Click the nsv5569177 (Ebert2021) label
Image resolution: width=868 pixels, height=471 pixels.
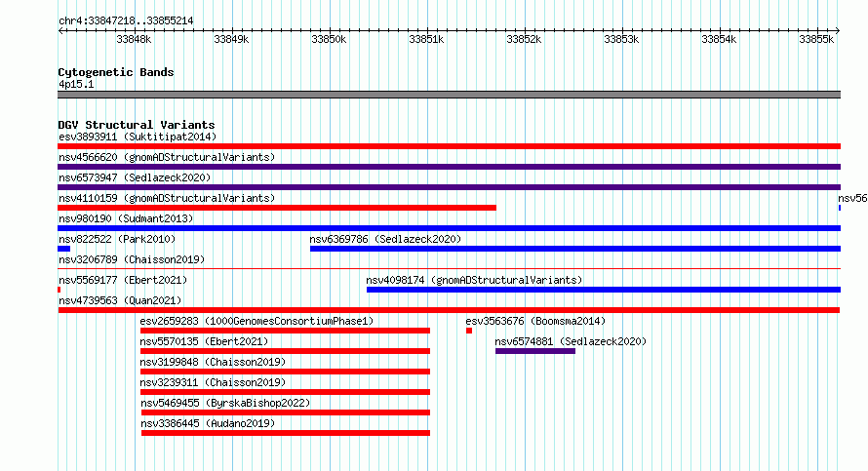(123, 280)
